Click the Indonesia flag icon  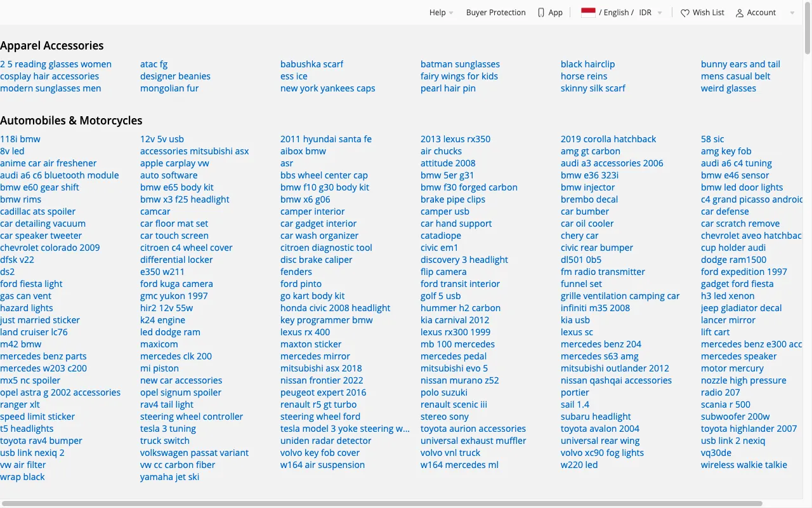(588, 12)
